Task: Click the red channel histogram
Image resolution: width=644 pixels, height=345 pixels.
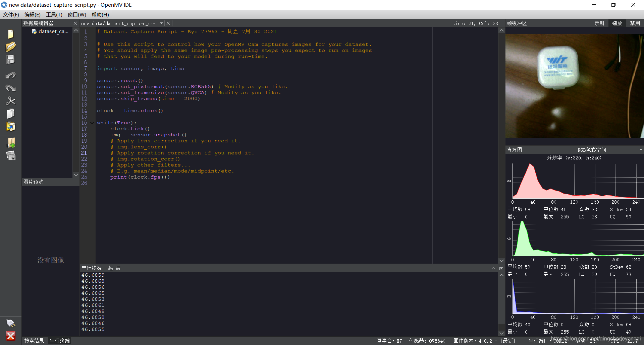Action: coord(578,181)
